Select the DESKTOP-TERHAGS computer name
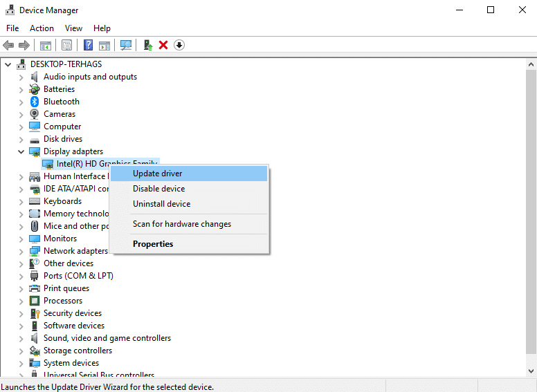The image size is (537, 392). [66, 64]
